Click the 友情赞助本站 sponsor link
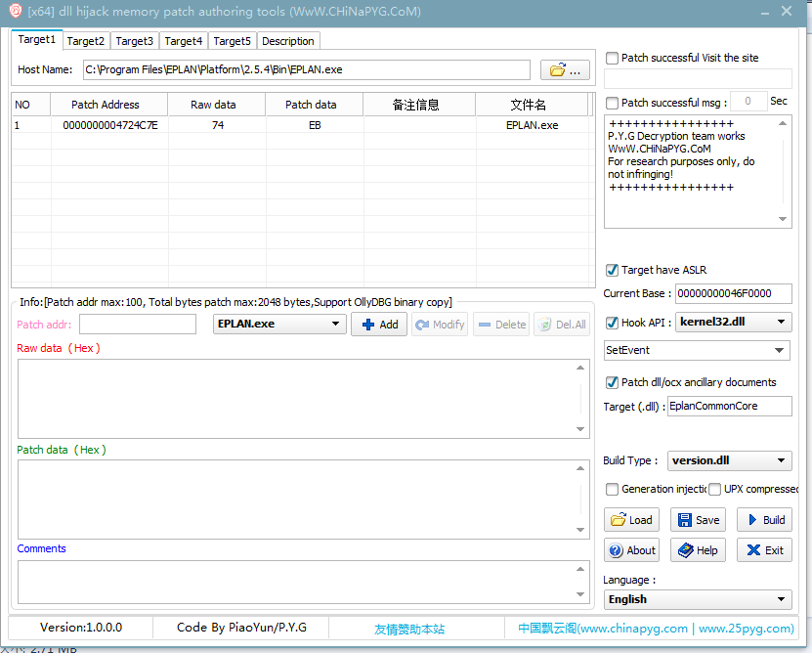812x653 pixels. click(x=409, y=630)
